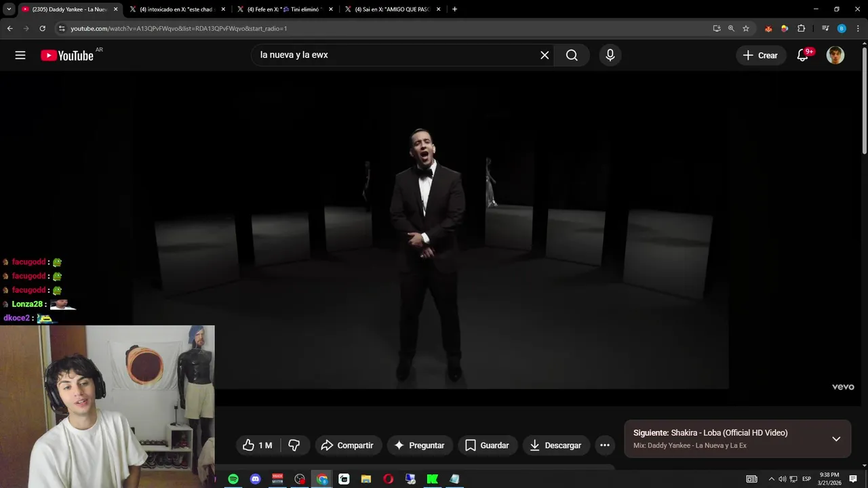Open the fox extension icon
The width and height of the screenshot is (868, 488).
[768, 28]
